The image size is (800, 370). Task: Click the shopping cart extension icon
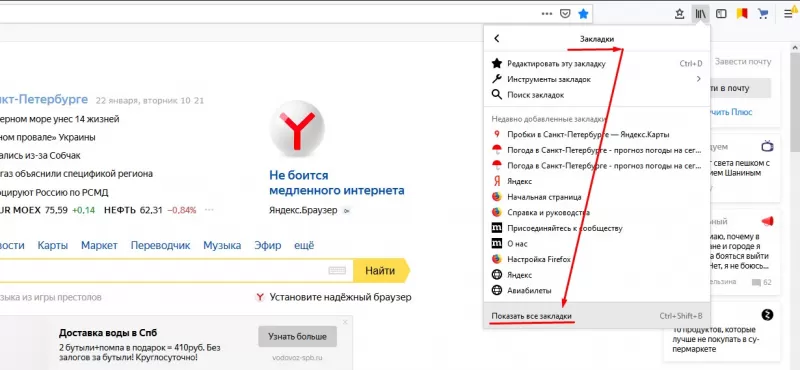tap(763, 14)
